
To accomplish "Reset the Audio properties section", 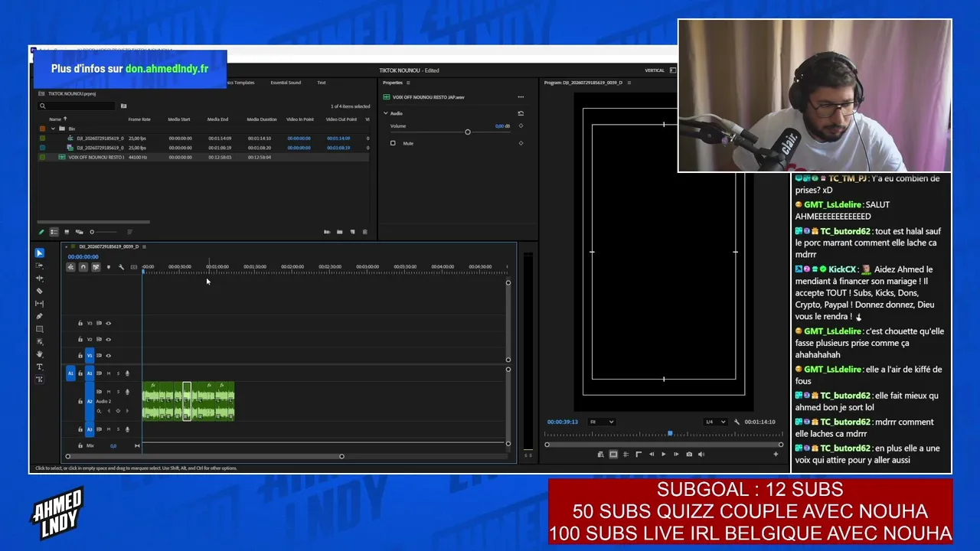I will [x=521, y=113].
